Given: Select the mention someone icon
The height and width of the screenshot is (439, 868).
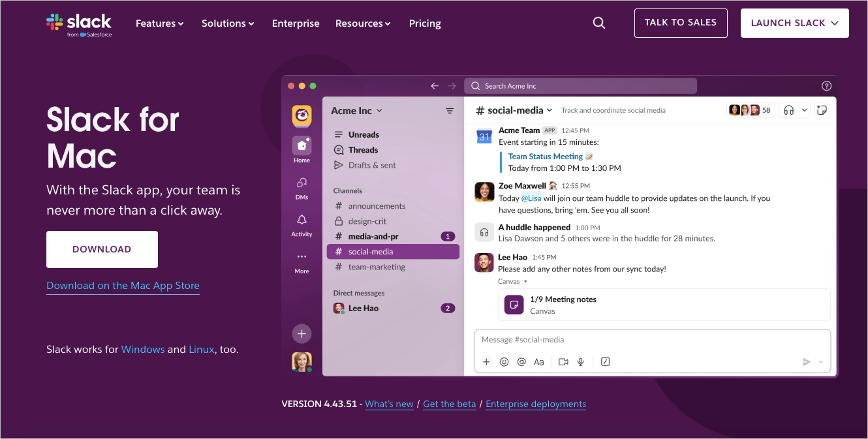Looking at the screenshot, I should pos(521,361).
